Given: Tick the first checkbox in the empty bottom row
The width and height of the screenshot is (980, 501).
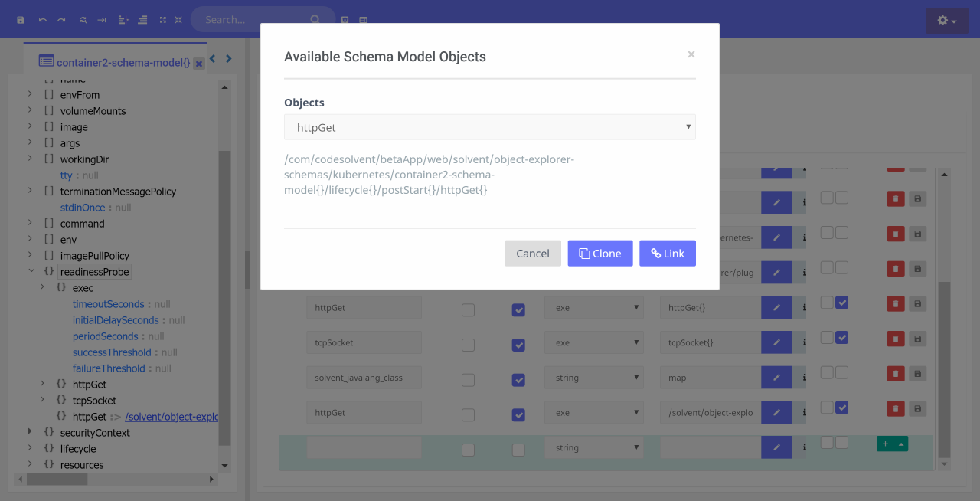Looking at the screenshot, I should point(468,450).
